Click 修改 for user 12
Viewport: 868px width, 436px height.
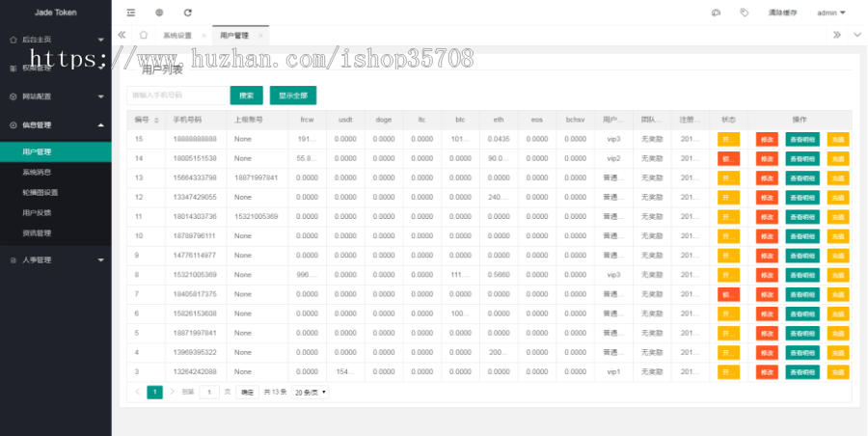(x=767, y=197)
